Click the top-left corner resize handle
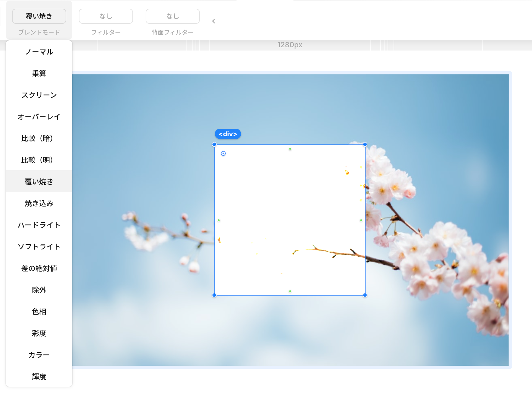532x394 pixels. (214, 144)
